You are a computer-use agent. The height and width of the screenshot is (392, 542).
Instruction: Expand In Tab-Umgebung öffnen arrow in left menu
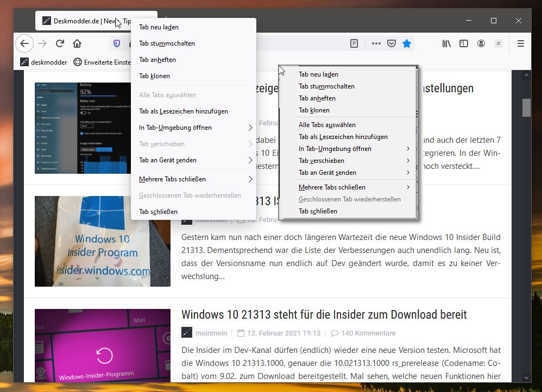click(250, 128)
